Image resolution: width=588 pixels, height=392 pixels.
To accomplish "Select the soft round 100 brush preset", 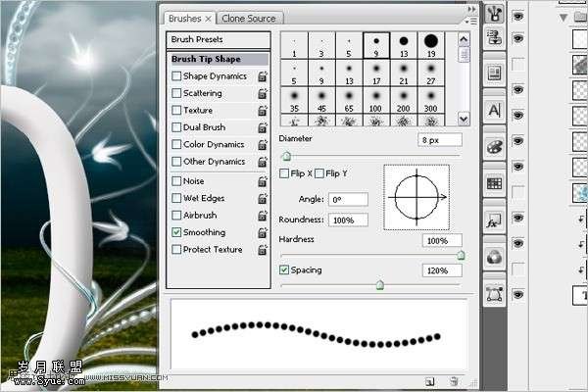I will 376,101.
